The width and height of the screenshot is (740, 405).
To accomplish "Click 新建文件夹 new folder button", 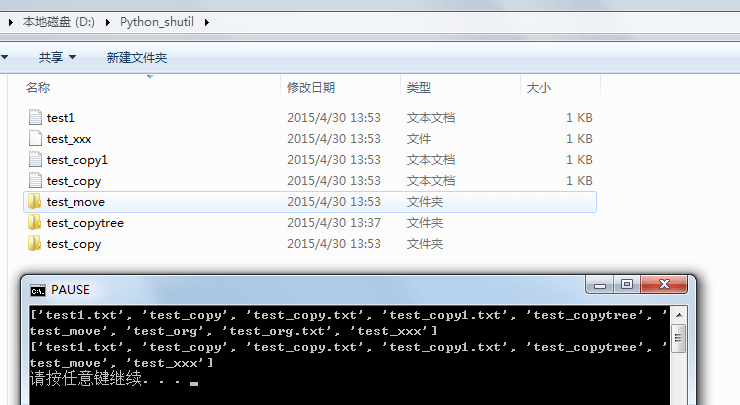I will [x=137, y=58].
